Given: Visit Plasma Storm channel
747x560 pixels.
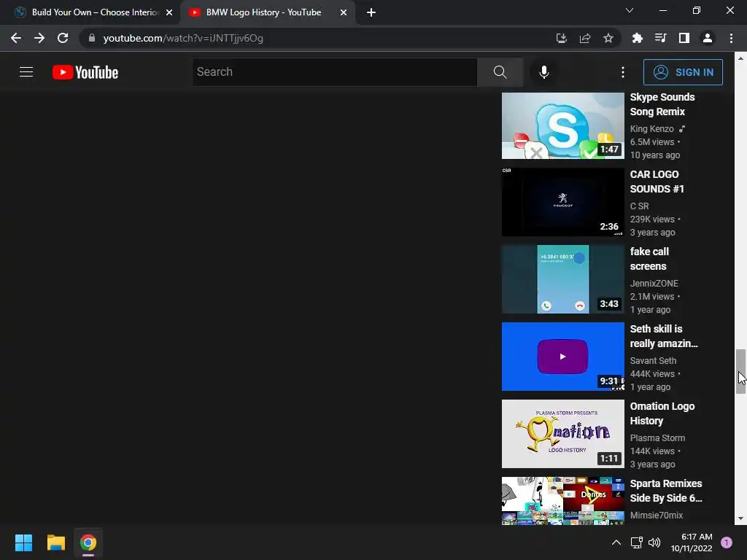Looking at the screenshot, I should tap(657, 437).
